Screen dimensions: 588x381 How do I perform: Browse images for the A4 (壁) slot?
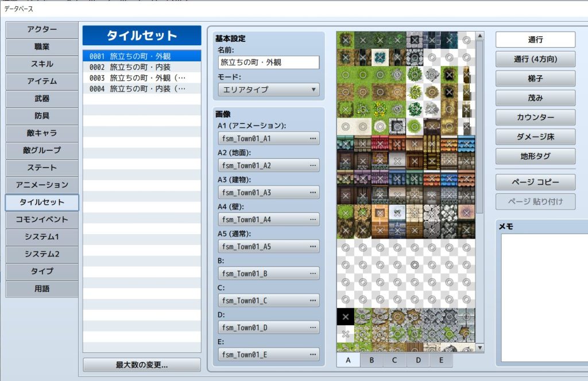click(312, 219)
